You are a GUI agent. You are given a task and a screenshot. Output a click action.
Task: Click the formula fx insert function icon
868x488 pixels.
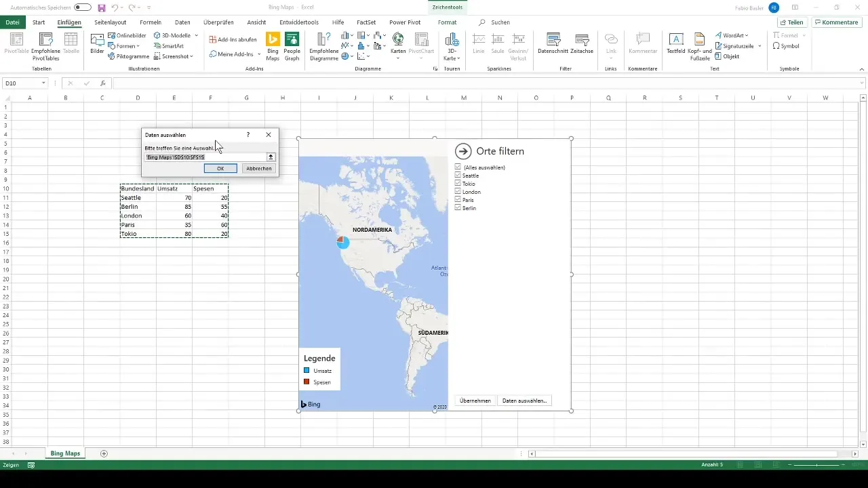tap(103, 83)
